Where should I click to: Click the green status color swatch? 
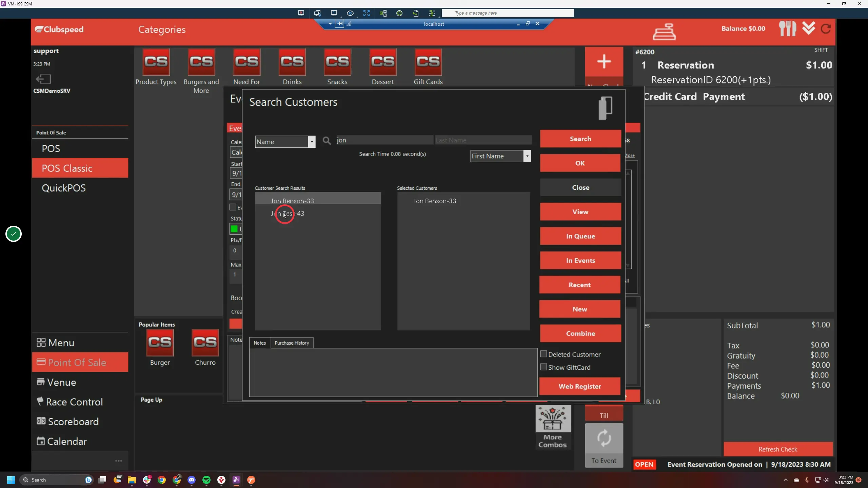point(234,229)
